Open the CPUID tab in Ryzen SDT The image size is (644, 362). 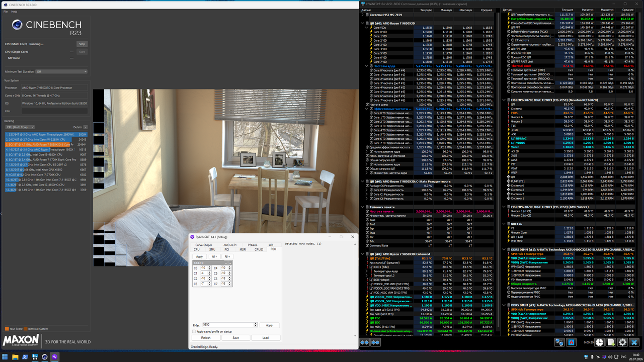259,249
